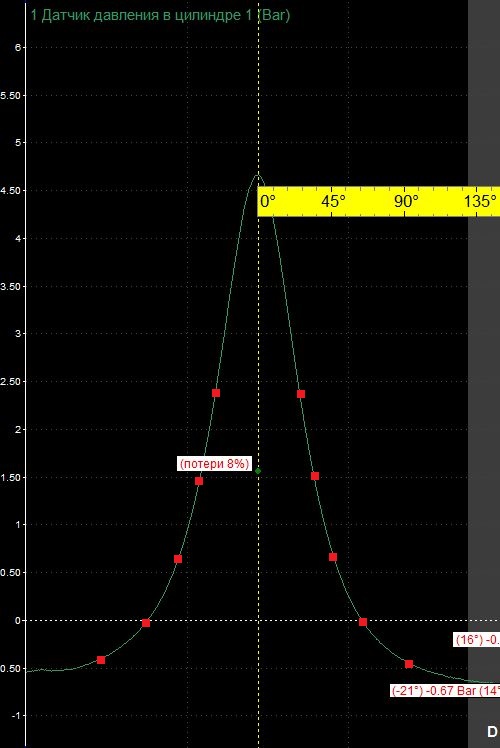Click the left red marker on zero line

(x=146, y=623)
